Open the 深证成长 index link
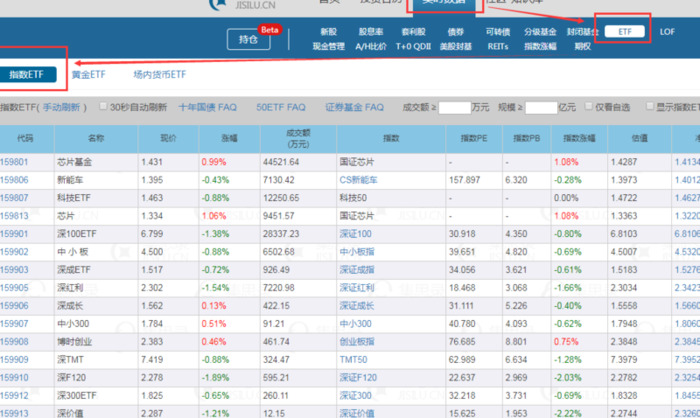This screenshot has height=418, width=700. pyautogui.click(x=357, y=305)
